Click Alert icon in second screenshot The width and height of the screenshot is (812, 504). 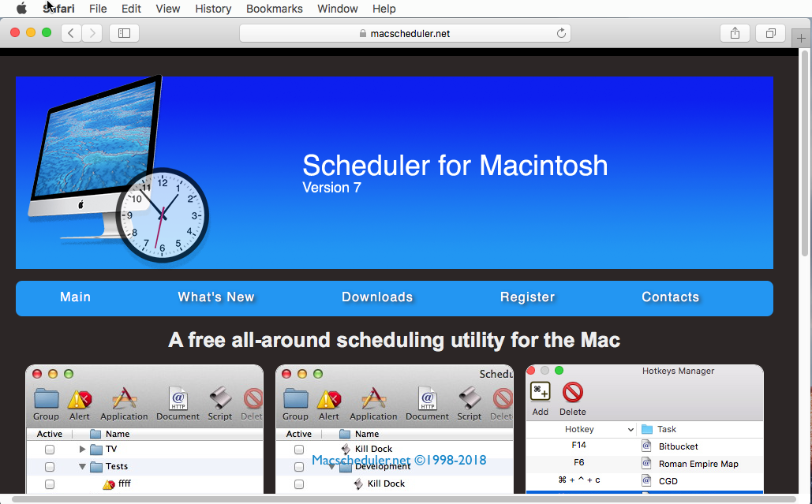pos(329,405)
